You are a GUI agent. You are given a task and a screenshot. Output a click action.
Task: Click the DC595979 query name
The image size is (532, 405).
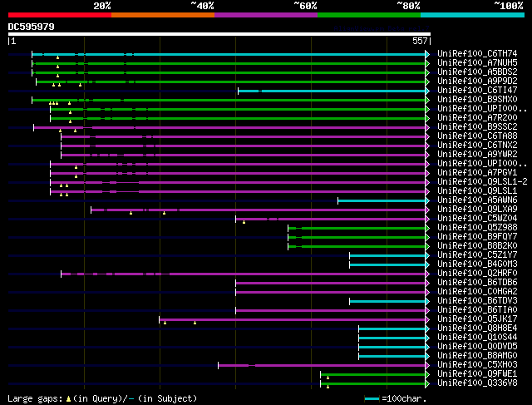[x=32, y=27]
